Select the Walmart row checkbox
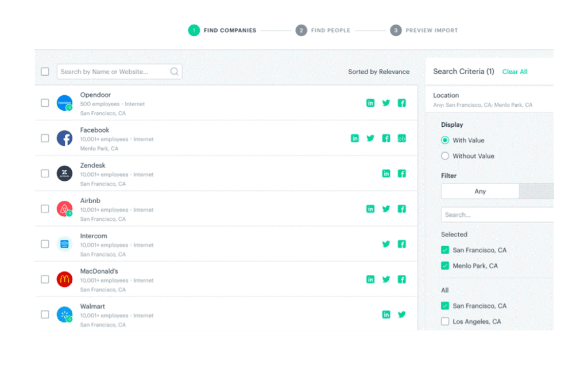The height and width of the screenshot is (385, 588). pos(45,314)
